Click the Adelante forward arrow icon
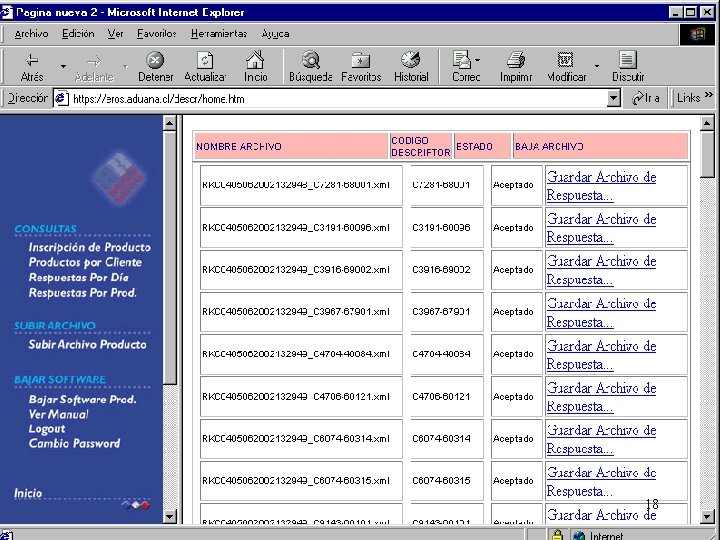 coord(94,61)
